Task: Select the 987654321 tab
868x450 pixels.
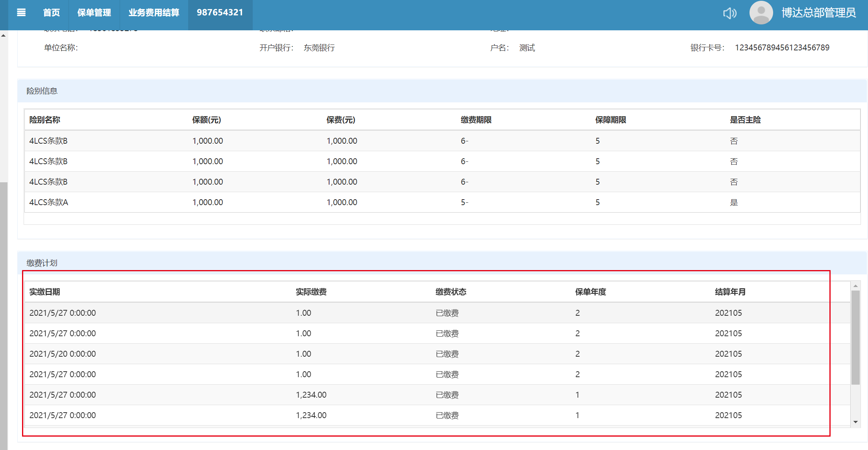Action: pos(220,13)
